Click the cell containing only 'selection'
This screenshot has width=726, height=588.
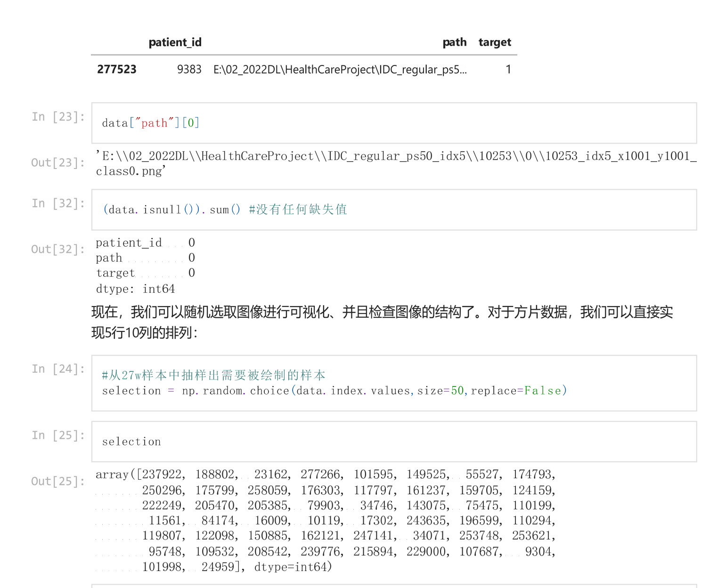tap(394, 442)
